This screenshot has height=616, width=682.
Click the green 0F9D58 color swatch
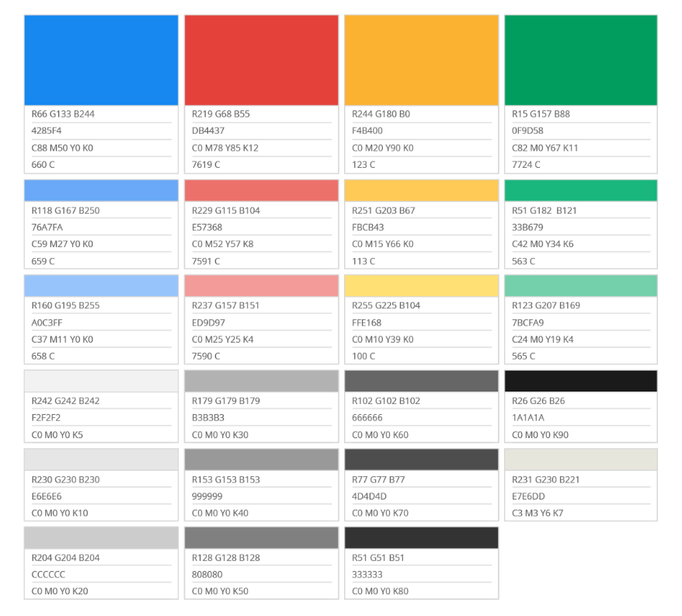(x=581, y=60)
